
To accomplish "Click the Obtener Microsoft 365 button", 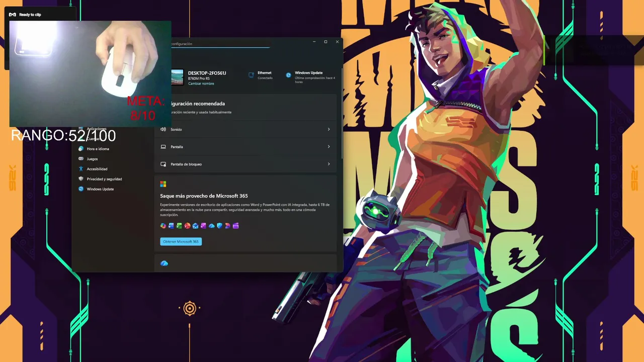I will point(181,242).
